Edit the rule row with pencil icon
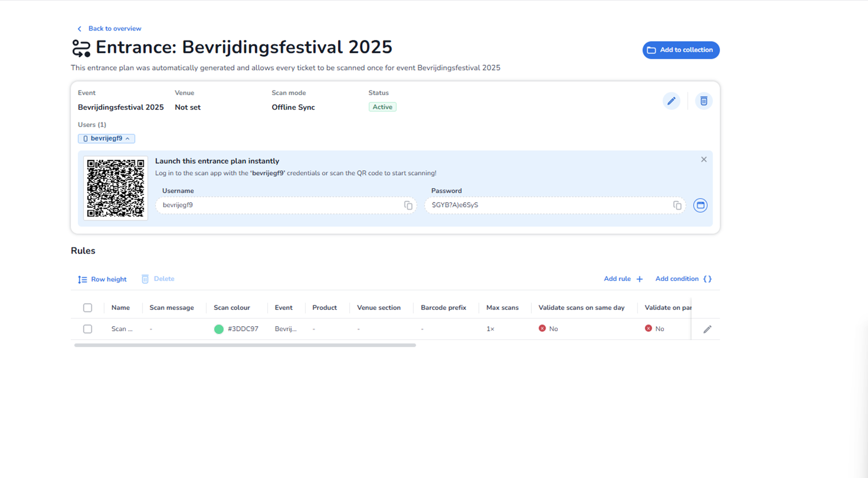The height and width of the screenshot is (478, 868). 707,329
